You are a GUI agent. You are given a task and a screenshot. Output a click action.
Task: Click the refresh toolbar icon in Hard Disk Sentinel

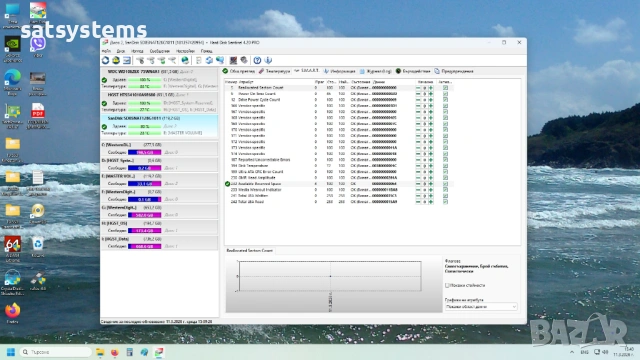tap(105, 60)
